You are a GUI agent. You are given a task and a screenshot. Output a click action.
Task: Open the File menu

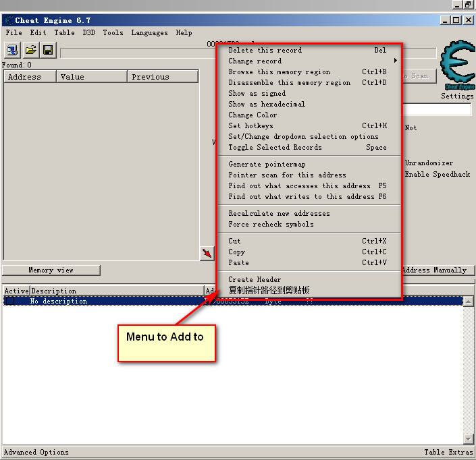14,32
